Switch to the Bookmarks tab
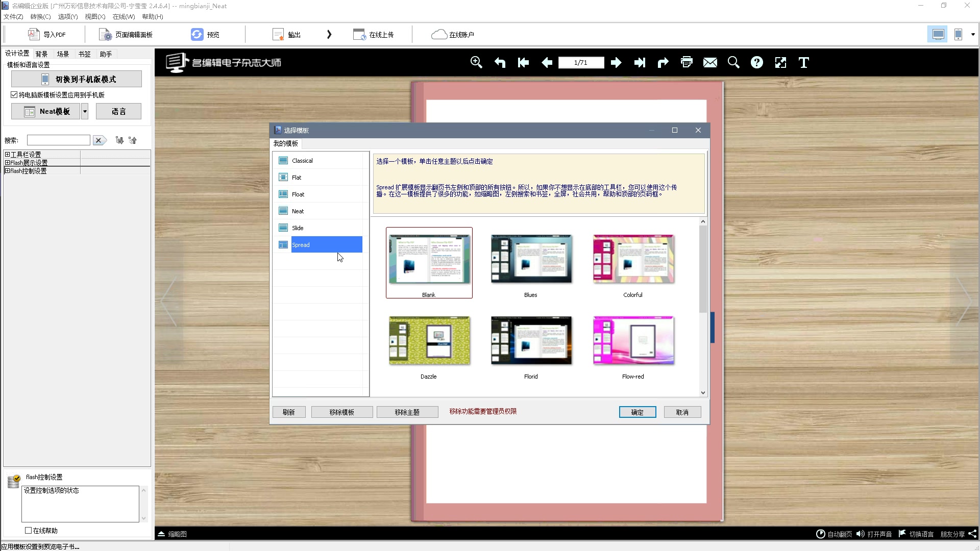The width and height of the screenshot is (980, 551). click(84, 54)
